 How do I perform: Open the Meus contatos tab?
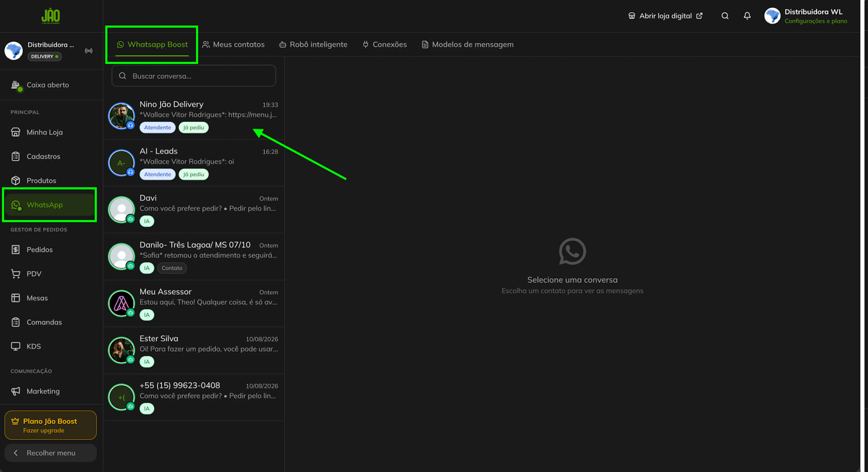pyautogui.click(x=233, y=45)
